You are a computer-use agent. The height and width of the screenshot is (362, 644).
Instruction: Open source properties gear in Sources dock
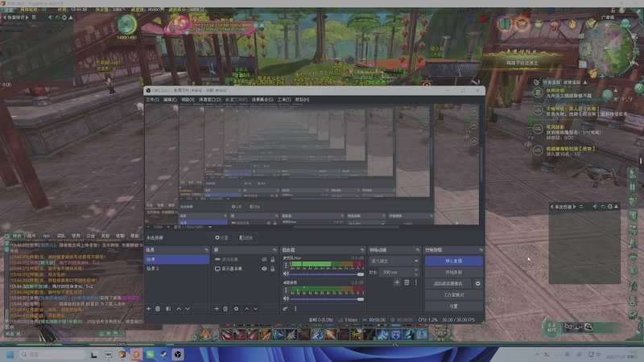[236, 309]
